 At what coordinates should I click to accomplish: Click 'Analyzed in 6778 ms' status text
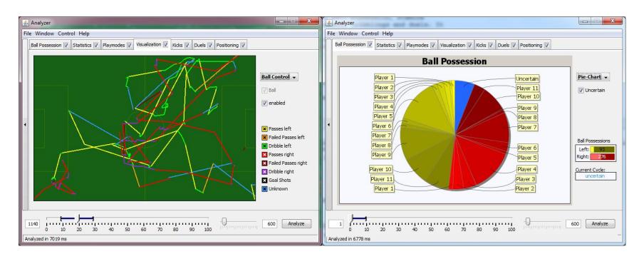click(348, 239)
